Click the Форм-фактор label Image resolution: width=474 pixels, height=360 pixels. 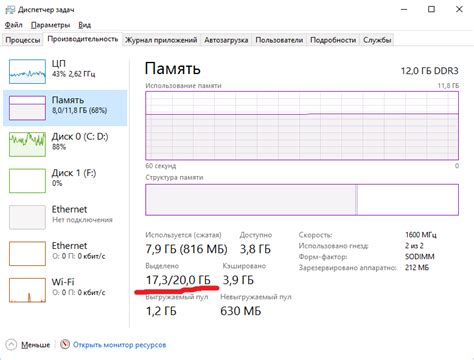click(323, 257)
